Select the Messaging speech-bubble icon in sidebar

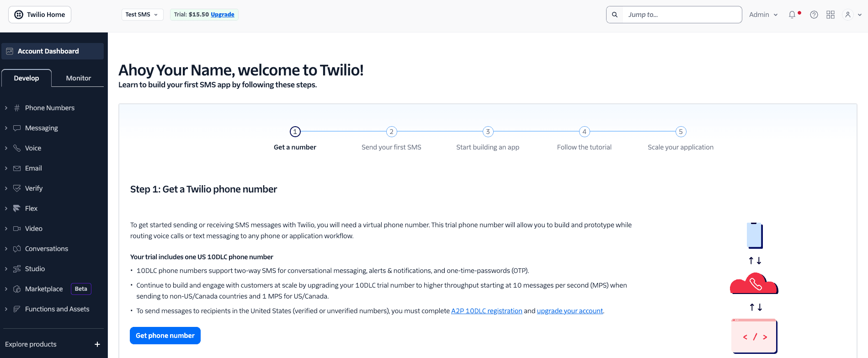pos(16,128)
